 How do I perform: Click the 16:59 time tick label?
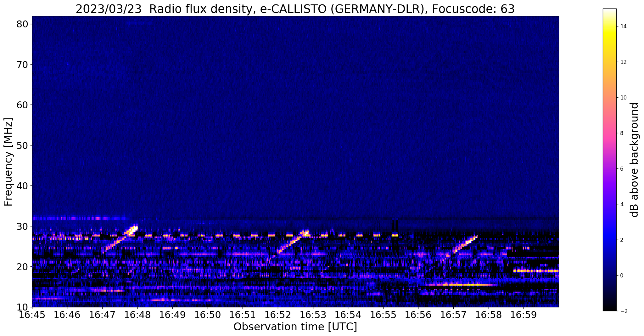pyautogui.click(x=524, y=315)
